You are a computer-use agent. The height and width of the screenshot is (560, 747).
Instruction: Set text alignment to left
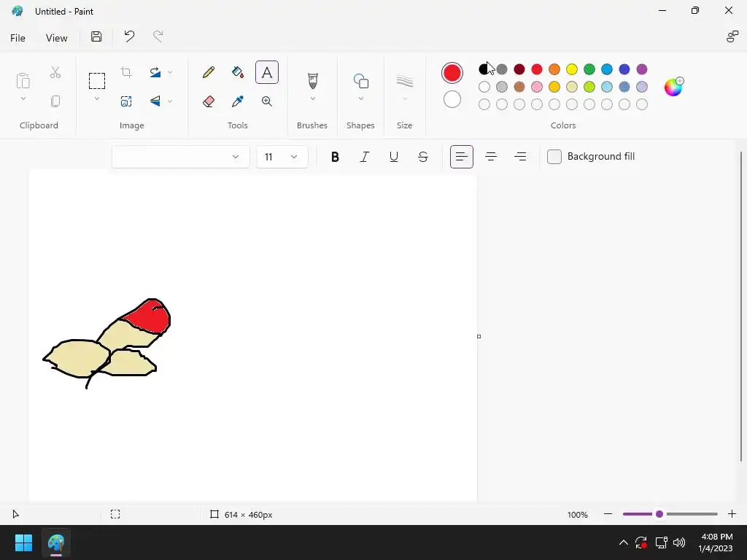tap(462, 157)
